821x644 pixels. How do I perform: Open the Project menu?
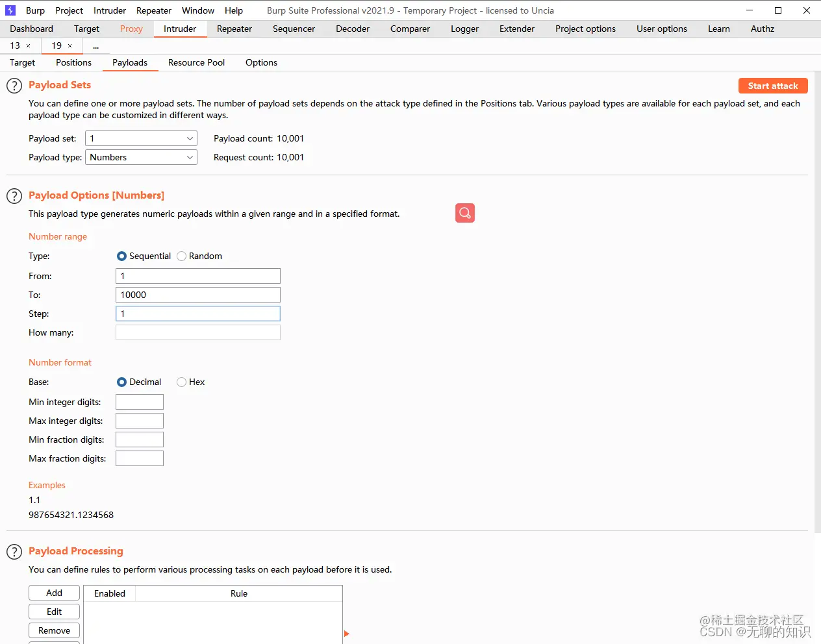point(69,10)
